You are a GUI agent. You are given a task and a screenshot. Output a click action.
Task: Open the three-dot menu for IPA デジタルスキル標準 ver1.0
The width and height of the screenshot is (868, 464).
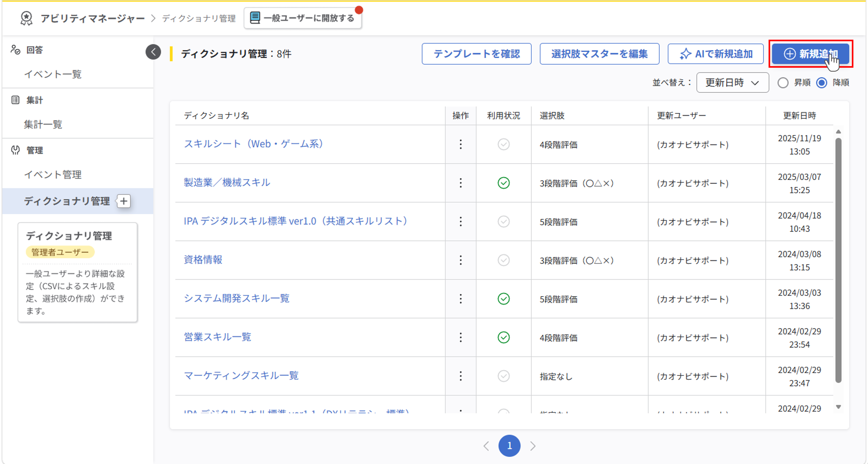[x=461, y=222]
